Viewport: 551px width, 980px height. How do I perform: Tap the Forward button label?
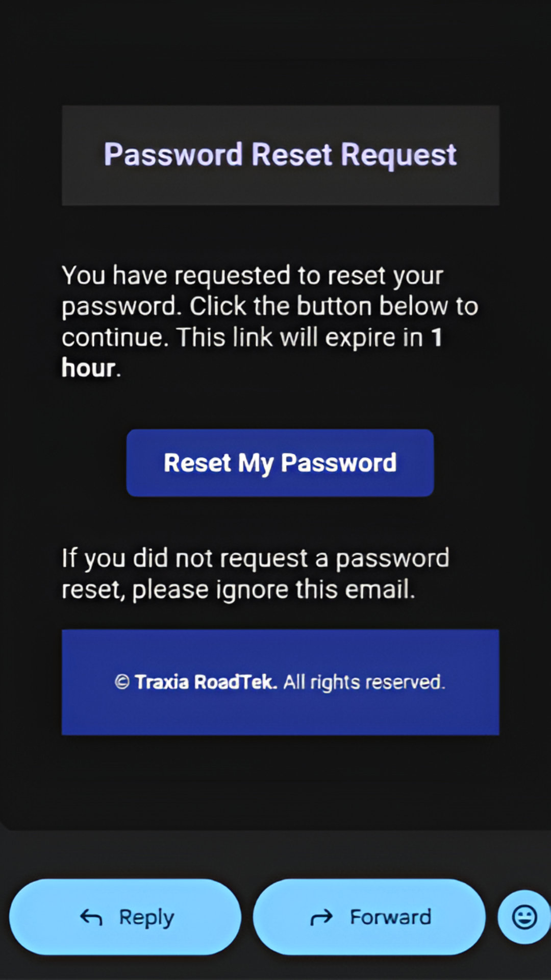coord(390,917)
